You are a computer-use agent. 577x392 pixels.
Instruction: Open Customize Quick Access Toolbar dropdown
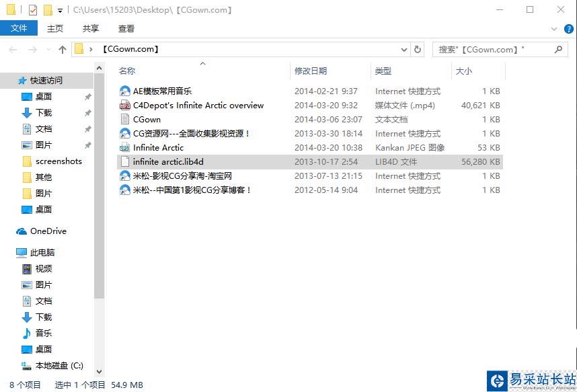(60, 10)
